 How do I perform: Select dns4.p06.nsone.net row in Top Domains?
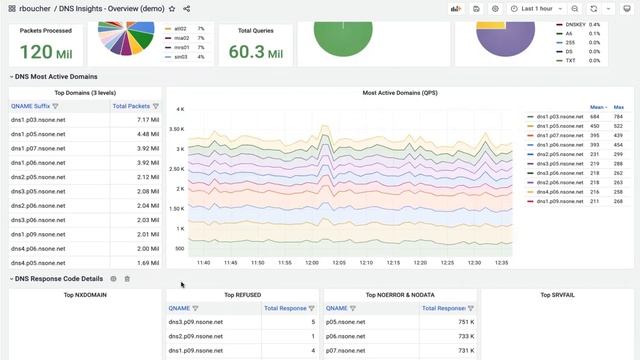(85, 249)
